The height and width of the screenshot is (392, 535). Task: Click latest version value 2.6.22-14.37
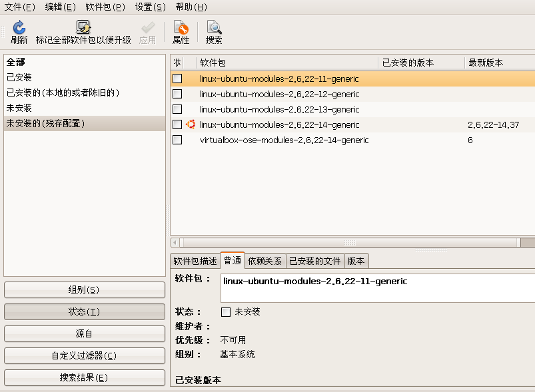tap(494, 124)
